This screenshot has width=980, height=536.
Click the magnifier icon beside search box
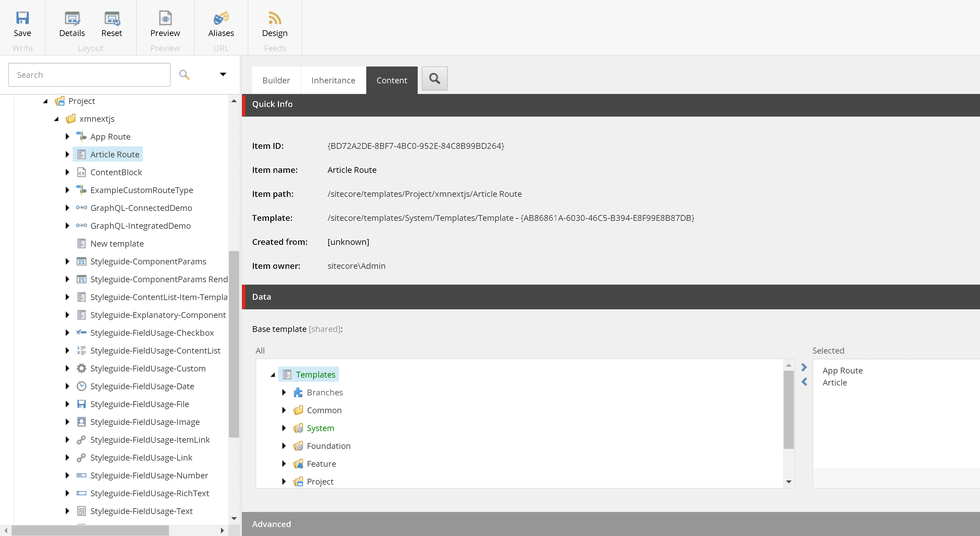(184, 75)
